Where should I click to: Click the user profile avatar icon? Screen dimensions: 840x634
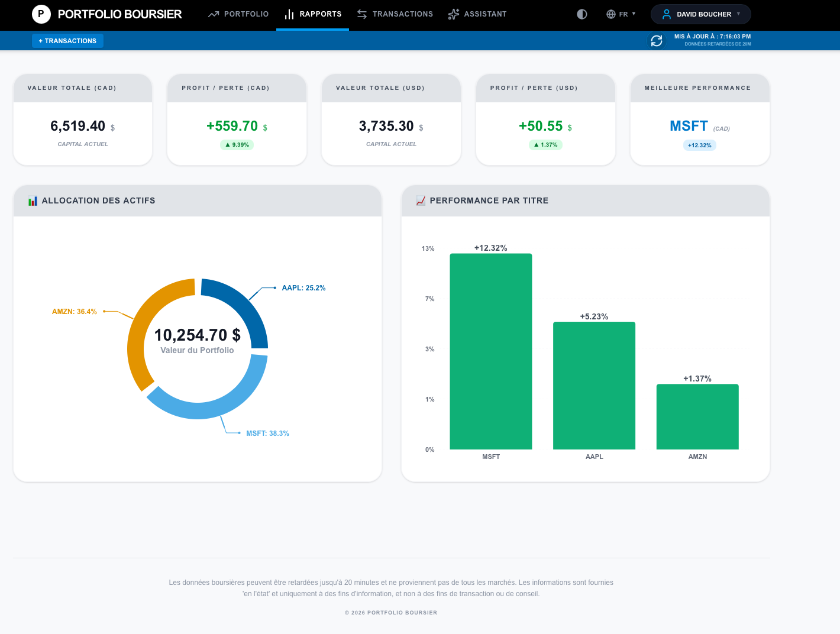[x=667, y=14]
